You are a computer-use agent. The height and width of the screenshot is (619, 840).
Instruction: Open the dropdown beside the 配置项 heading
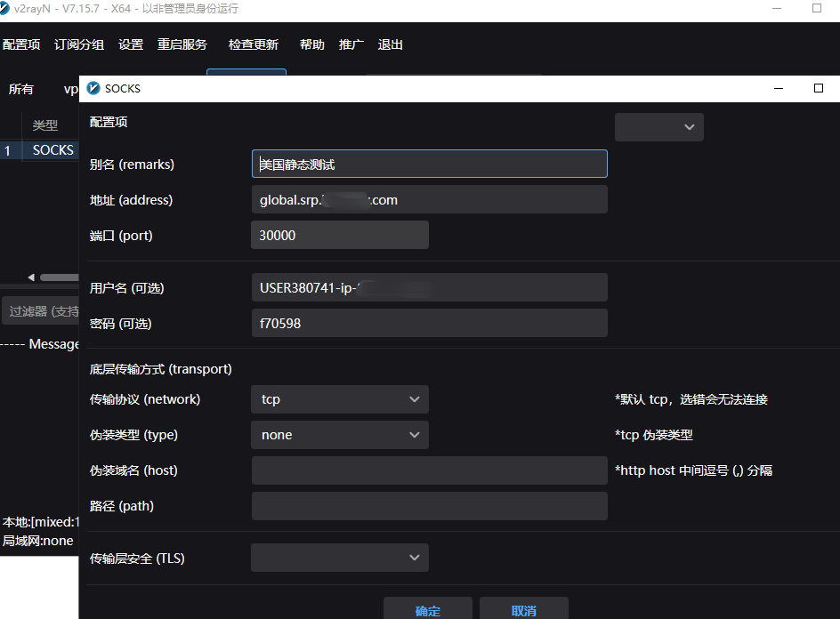[659, 127]
